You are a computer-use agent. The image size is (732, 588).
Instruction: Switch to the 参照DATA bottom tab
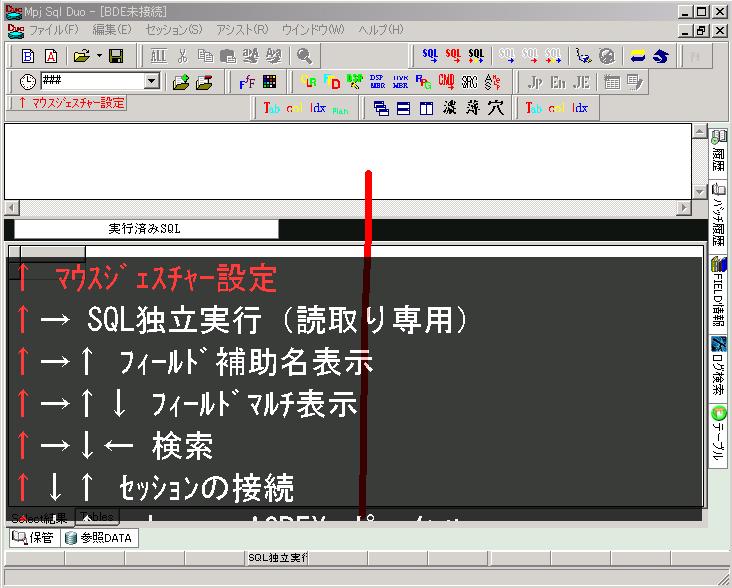coord(99,538)
